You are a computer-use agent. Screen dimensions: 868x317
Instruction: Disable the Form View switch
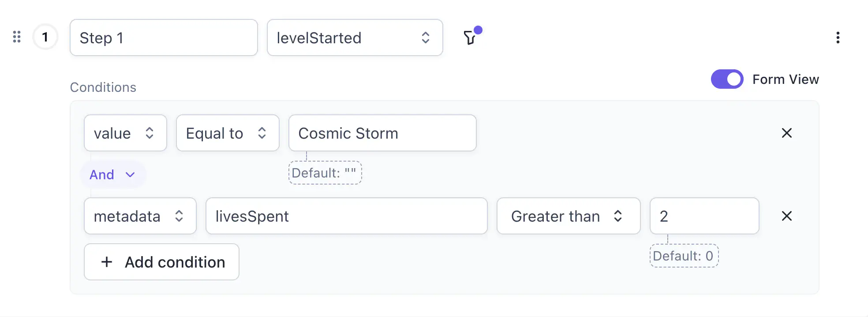click(726, 79)
